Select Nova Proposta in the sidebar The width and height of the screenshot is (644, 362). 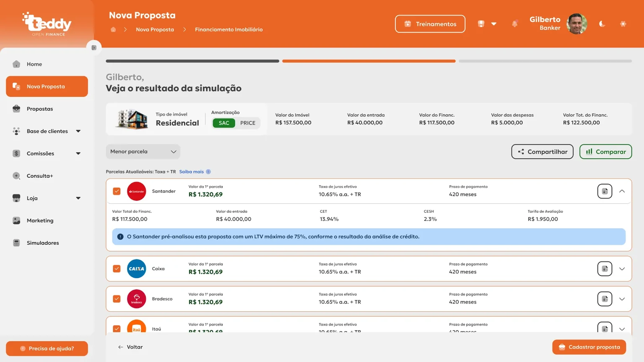click(x=47, y=86)
